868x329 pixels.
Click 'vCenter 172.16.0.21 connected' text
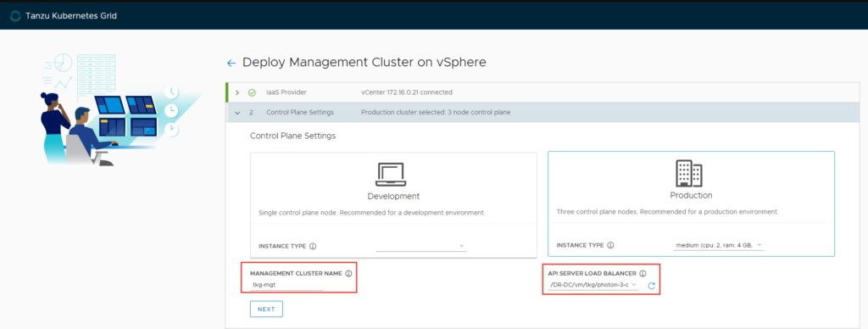click(x=407, y=92)
